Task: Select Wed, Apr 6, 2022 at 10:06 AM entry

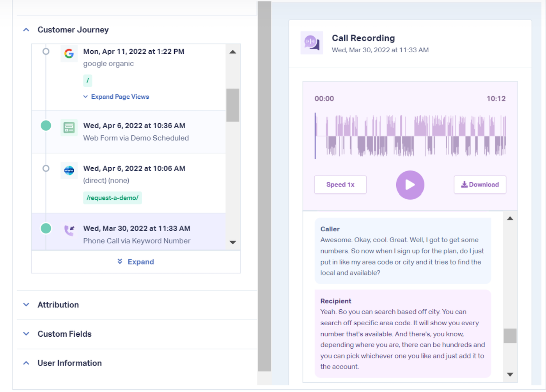Action: 129,183
